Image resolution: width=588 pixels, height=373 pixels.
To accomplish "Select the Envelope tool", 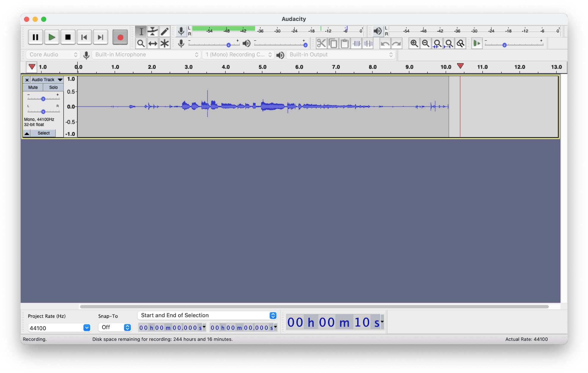I will click(153, 31).
